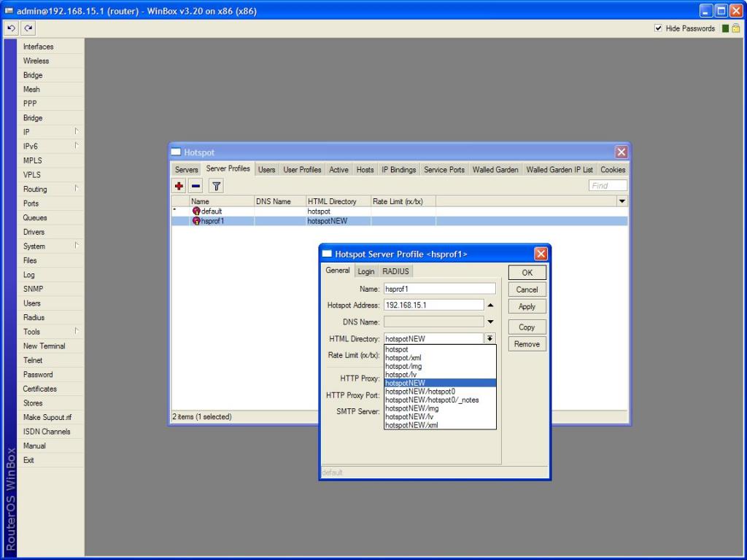Viewport: 747px width, 560px height.
Task: Click into the Find search field
Action: point(608,186)
